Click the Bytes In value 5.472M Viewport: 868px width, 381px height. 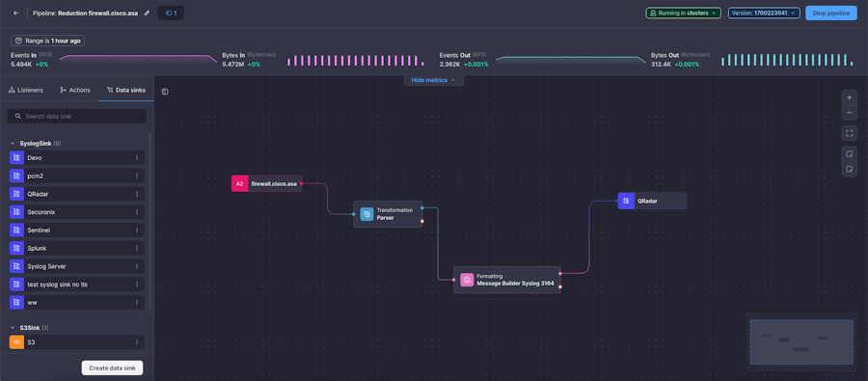click(233, 65)
